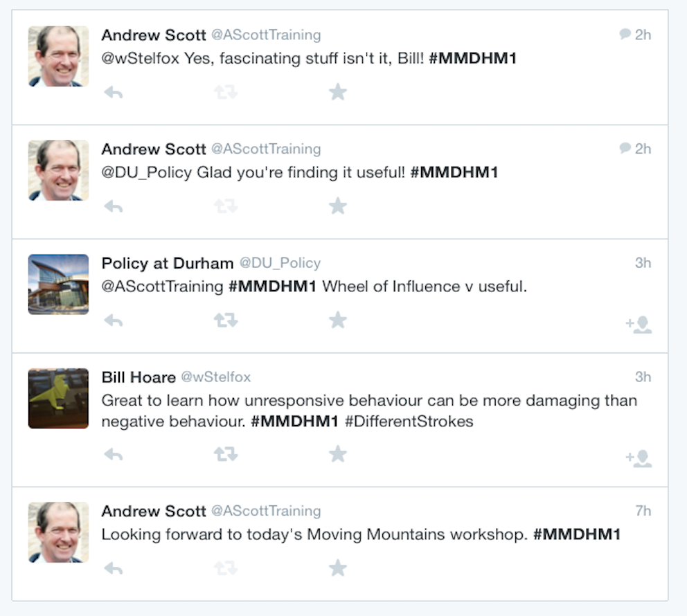This screenshot has width=687, height=616.
Task: Open the #DifferentStrokes hashtag
Action: pos(409,422)
